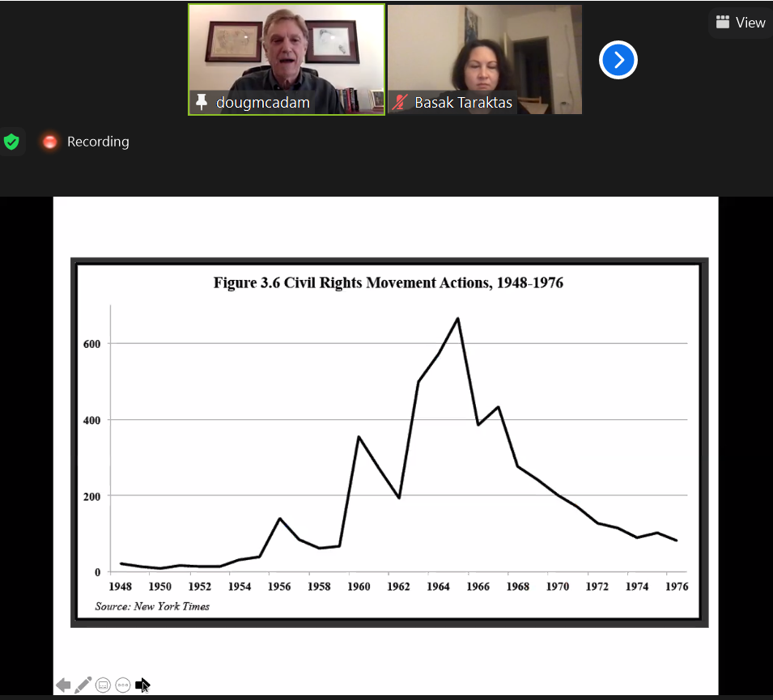Toggle the slideshow subtitles icon

[x=103, y=685]
